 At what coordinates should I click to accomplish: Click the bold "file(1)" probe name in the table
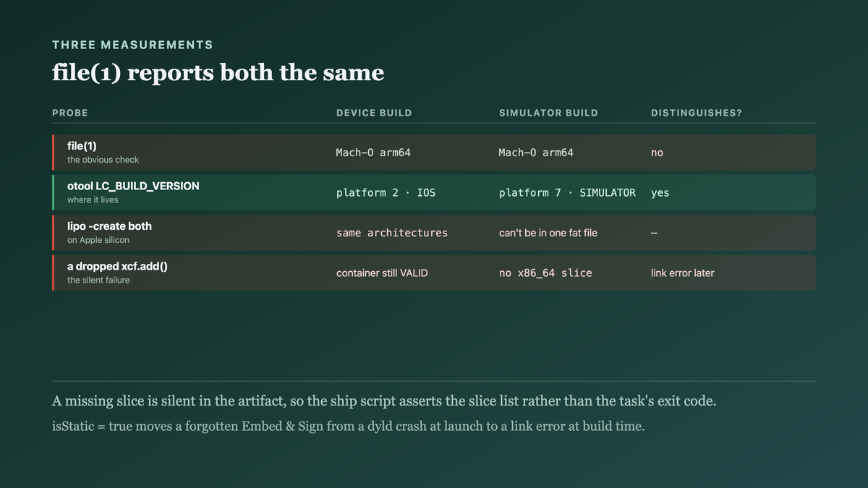82,146
